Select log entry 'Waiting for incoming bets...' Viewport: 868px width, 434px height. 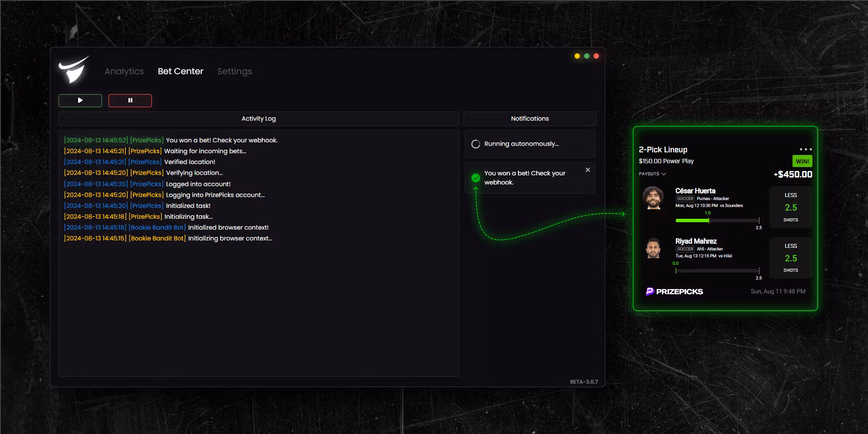(155, 151)
